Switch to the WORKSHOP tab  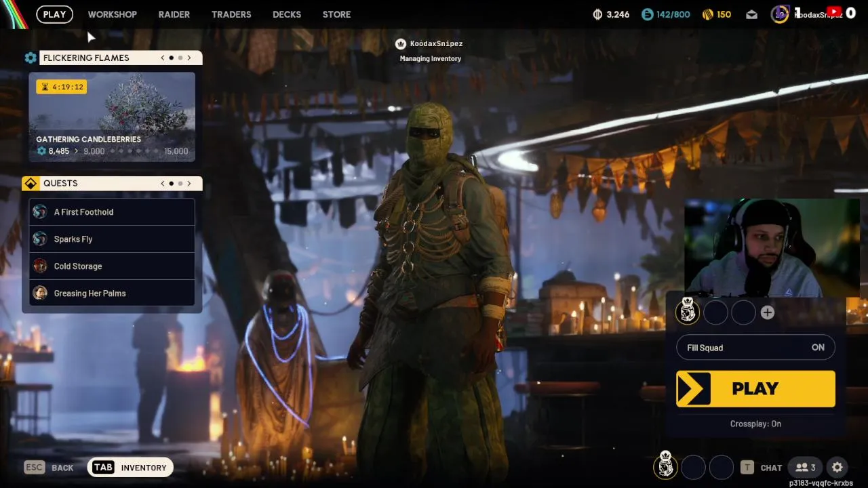113,14
